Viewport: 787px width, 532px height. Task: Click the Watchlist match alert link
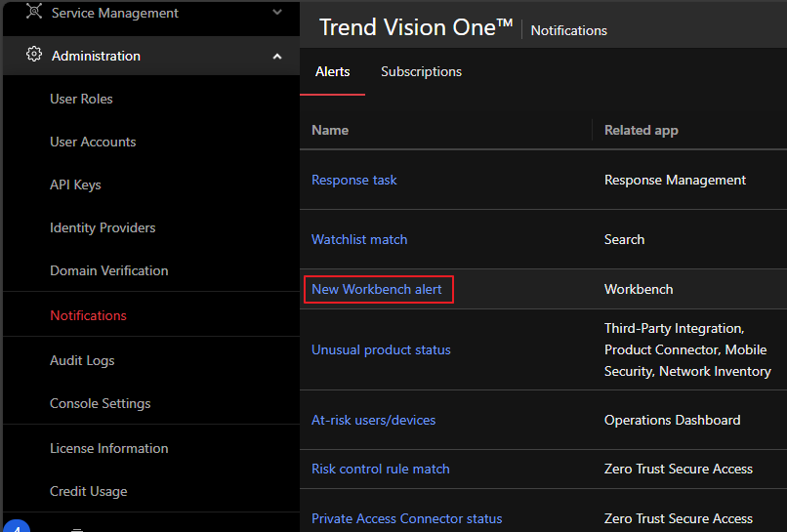point(359,239)
